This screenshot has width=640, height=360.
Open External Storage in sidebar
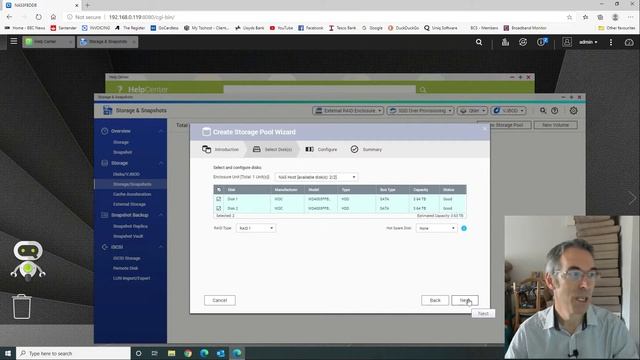click(x=129, y=204)
